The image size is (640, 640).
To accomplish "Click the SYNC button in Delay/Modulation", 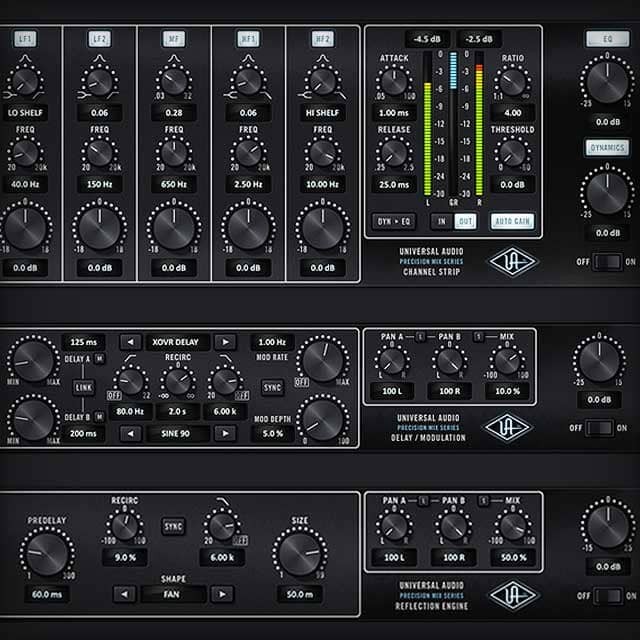I will click(x=272, y=387).
